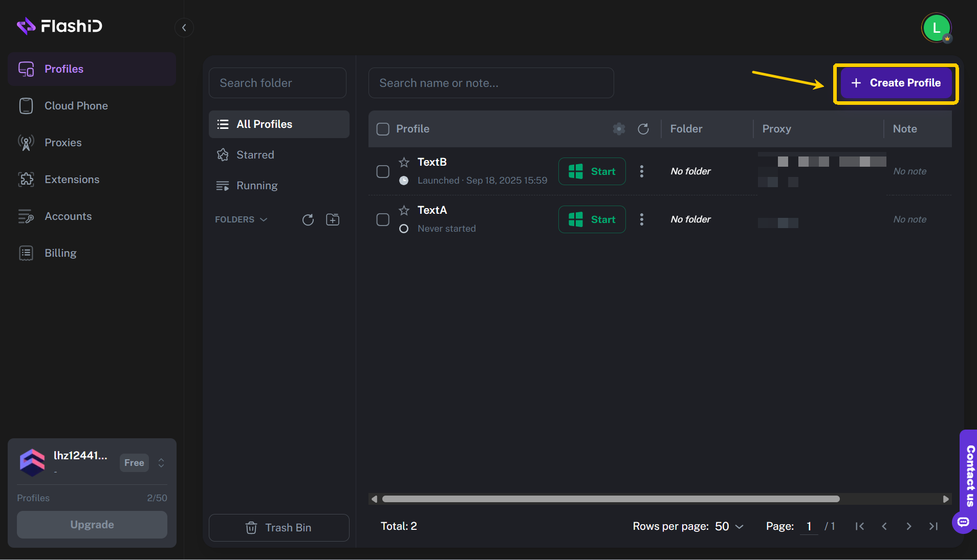Screen dimensions: 977x560
Task: Star the TextA profile
Action: [404, 210]
